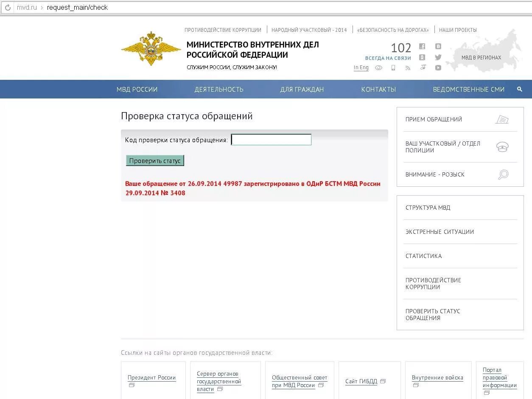Open the MVD Facebook page icon

pyautogui.click(x=422, y=46)
